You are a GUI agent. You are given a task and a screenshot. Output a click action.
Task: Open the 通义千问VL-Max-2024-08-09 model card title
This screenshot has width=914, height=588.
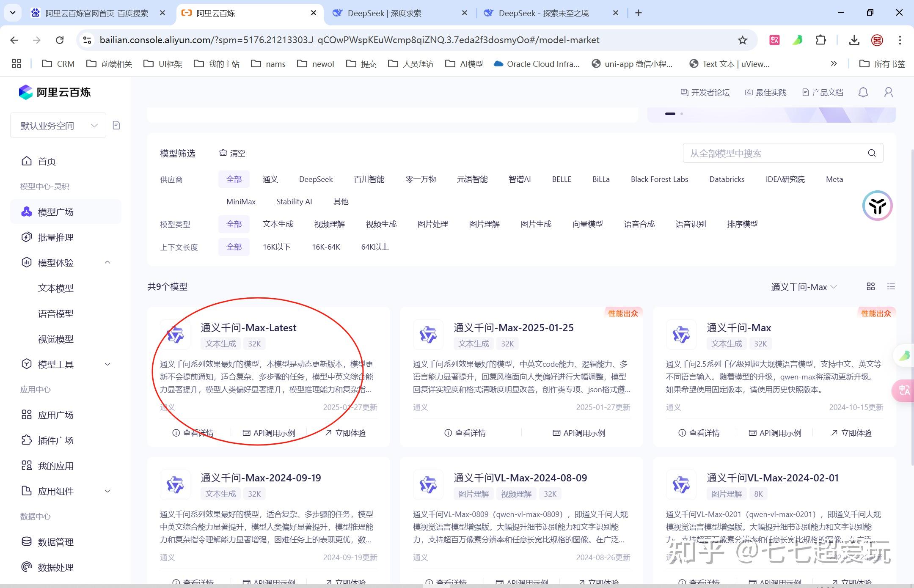pos(520,478)
